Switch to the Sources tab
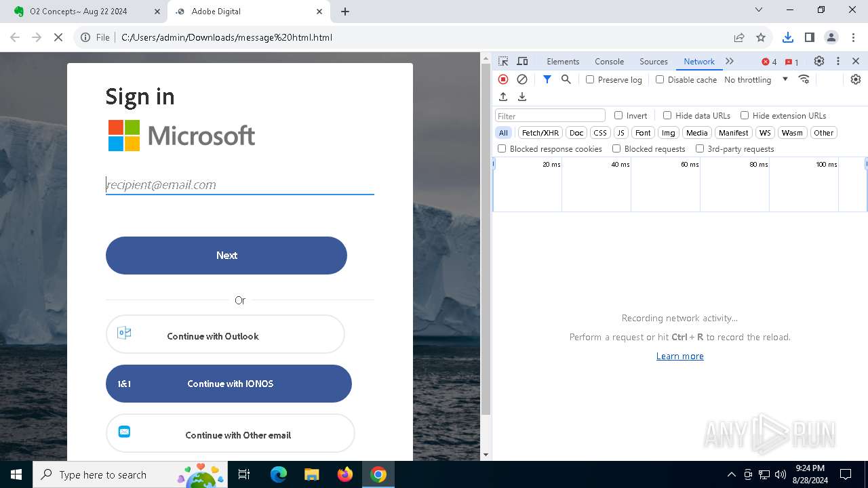The width and height of the screenshot is (868, 488). pos(654,61)
